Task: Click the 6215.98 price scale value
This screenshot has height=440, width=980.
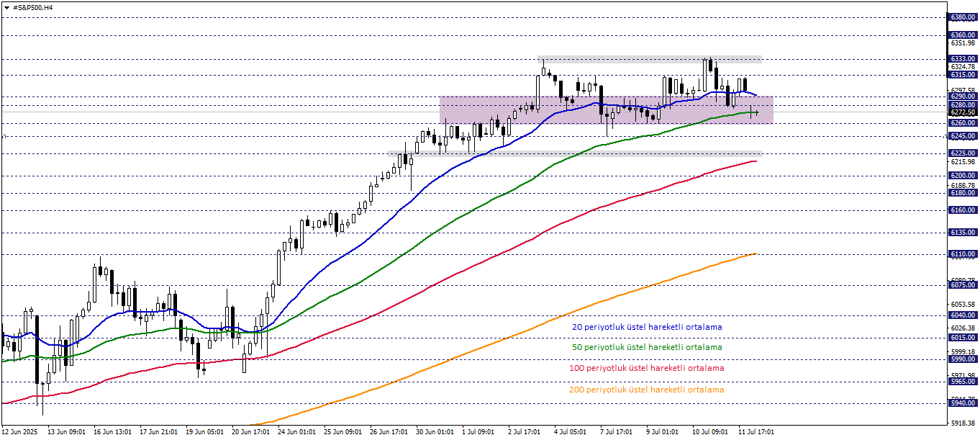Action: pos(963,161)
